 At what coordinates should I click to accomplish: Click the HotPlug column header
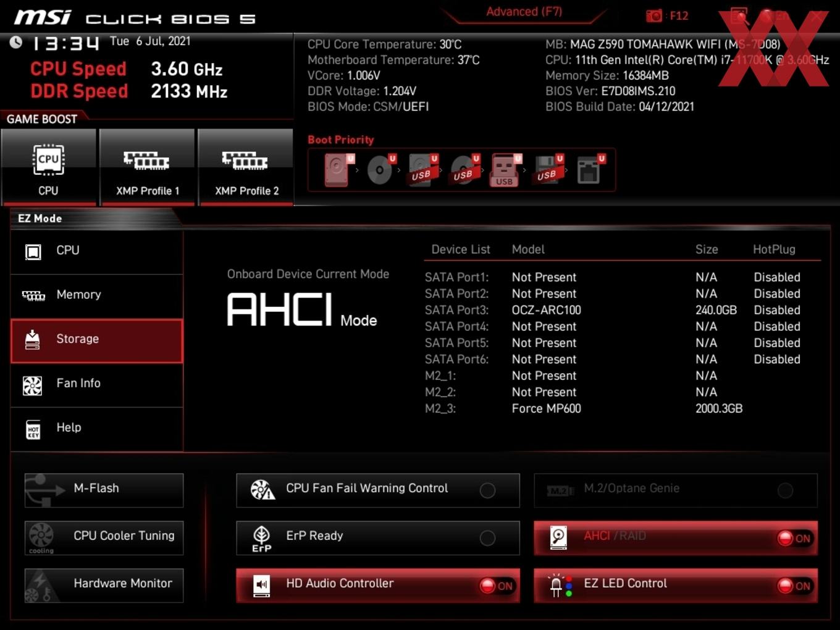tap(774, 250)
